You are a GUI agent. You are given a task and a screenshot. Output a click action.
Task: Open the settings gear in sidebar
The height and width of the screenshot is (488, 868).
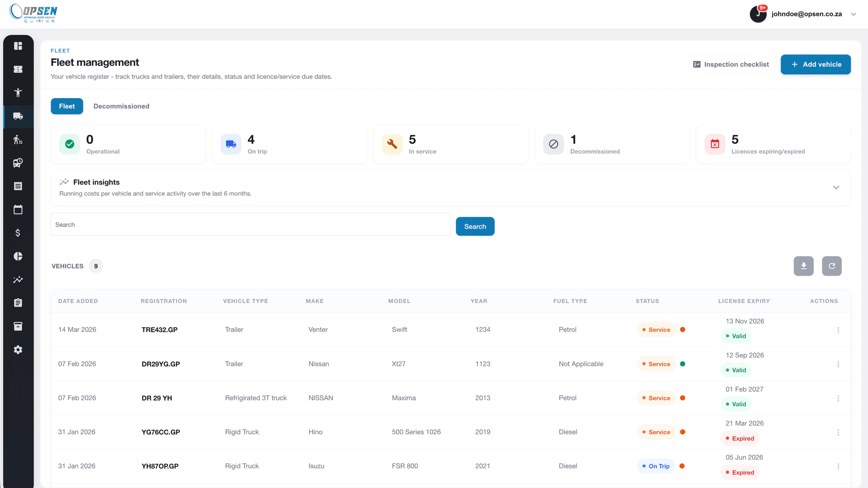[x=18, y=350]
